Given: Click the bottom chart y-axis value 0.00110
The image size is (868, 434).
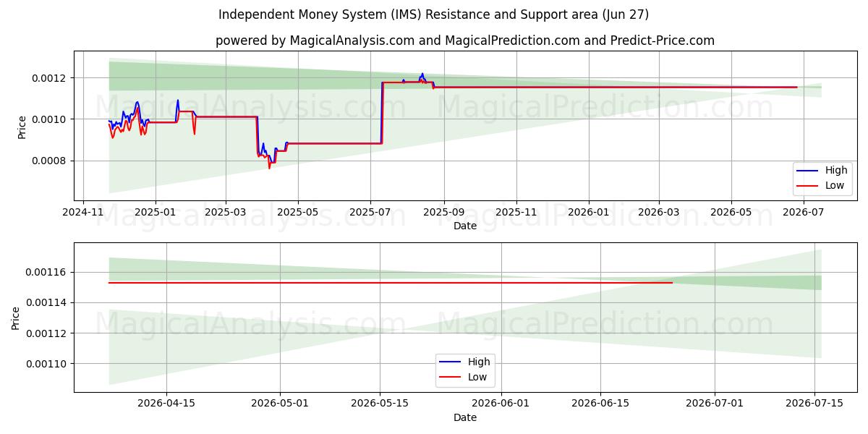Looking at the screenshot, I should coord(46,364).
